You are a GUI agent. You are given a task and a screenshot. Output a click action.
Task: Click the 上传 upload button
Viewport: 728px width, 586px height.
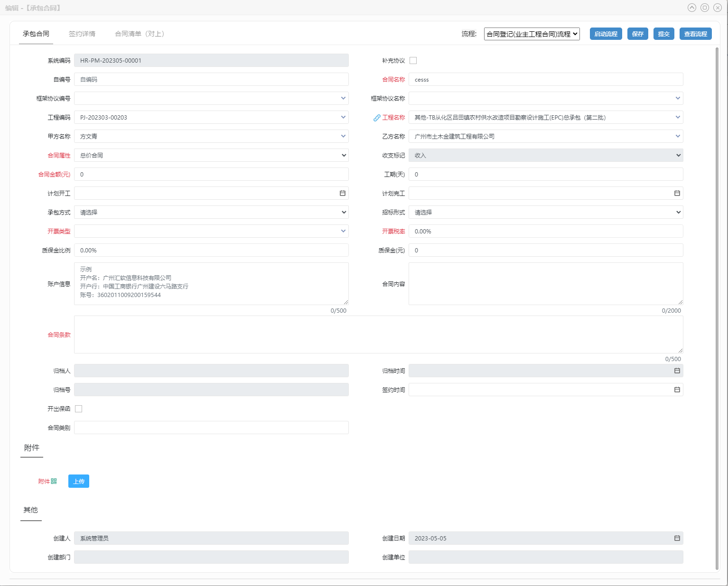pos(79,481)
